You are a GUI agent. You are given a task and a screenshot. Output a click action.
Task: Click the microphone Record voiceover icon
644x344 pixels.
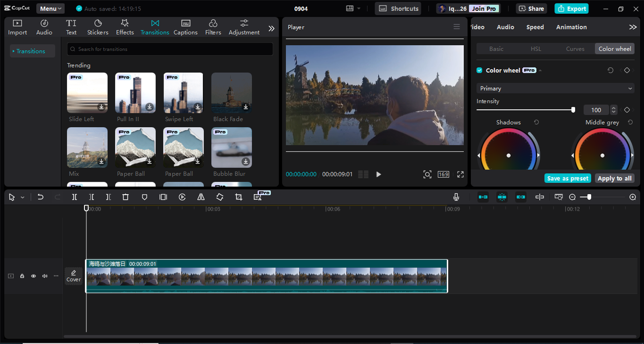pyautogui.click(x=456, y=197)
